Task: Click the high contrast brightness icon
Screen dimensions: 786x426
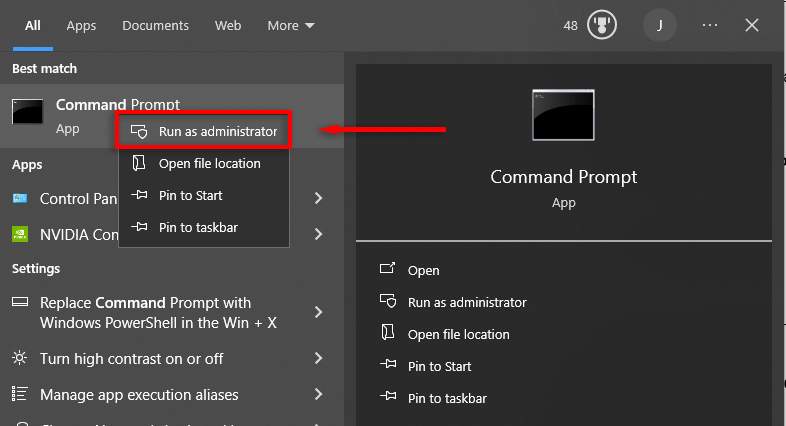Action: pos(20,358)
